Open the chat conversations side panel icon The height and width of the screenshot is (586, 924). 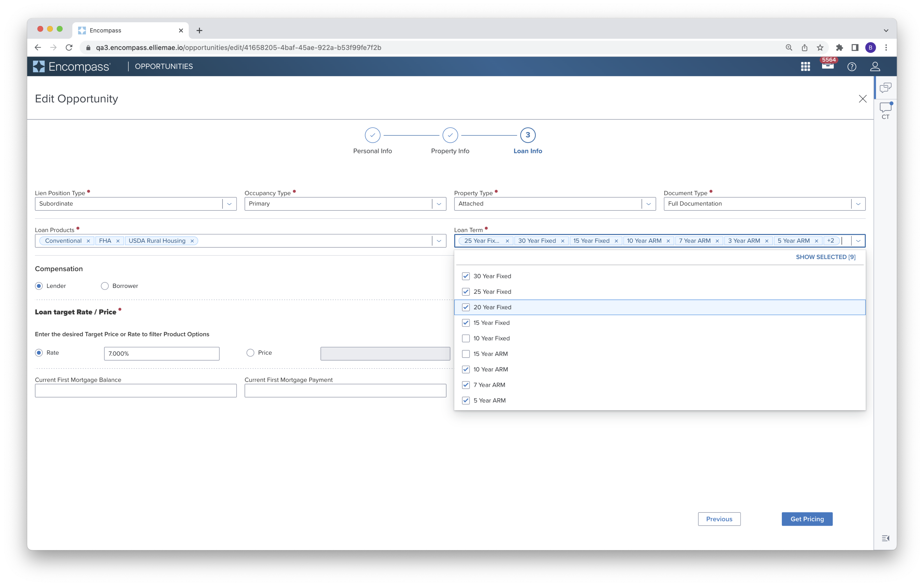(885, 88)
